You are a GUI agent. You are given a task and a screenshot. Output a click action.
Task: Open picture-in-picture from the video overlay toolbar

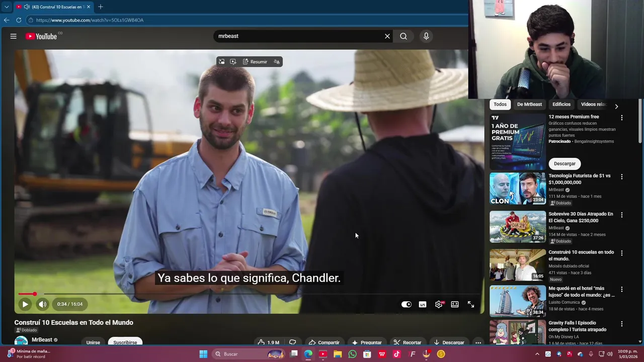click(x=221, y=62)
